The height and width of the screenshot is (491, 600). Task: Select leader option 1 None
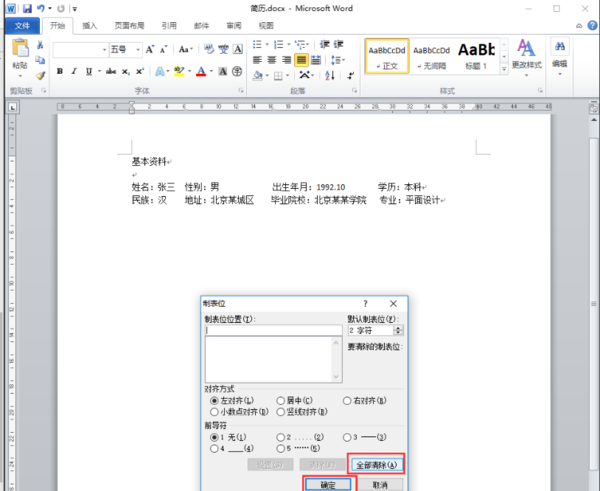point(214,437)
